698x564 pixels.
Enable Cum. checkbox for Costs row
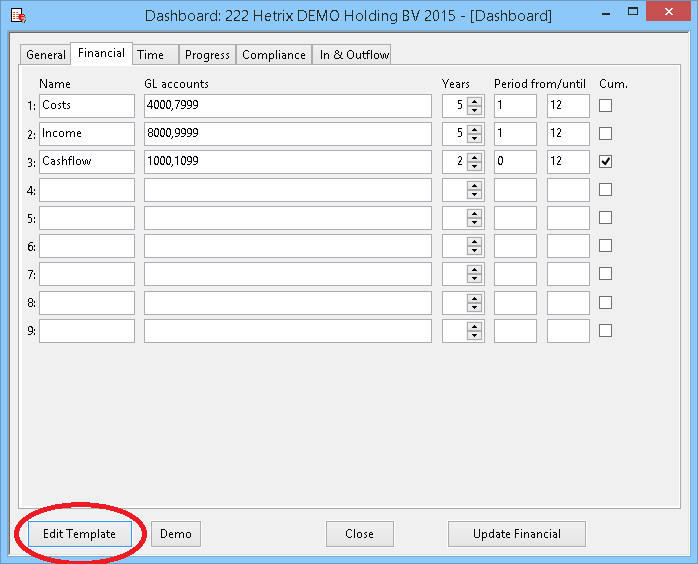point(605,105)
